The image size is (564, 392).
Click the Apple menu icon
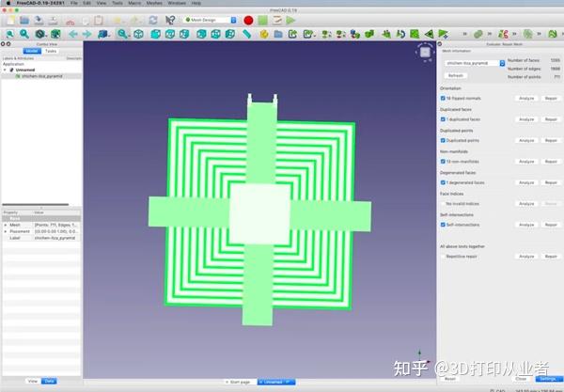(x=8, y=3)
